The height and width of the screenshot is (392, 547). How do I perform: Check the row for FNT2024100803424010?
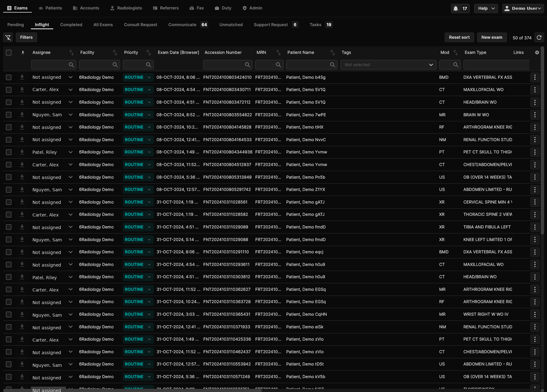(x=9, y=77)
